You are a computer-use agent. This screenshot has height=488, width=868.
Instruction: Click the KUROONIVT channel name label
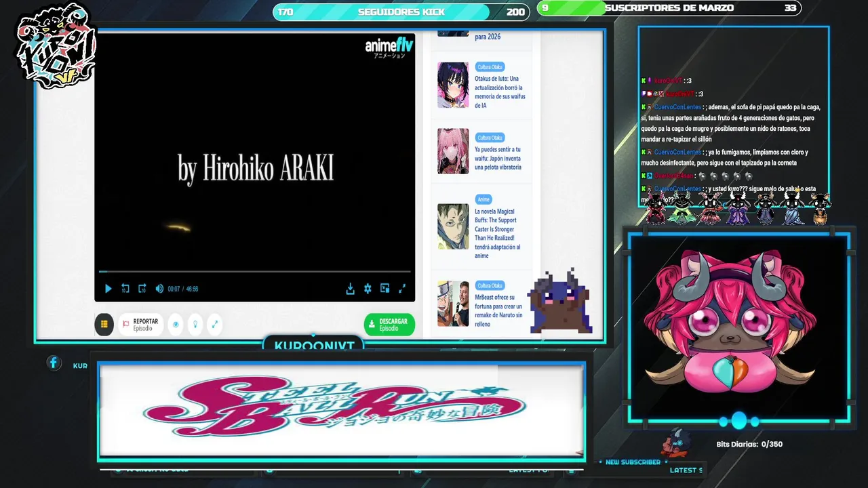314,346
